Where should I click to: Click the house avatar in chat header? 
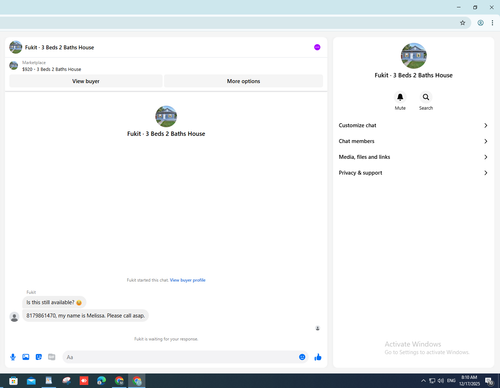click(16, 47)
